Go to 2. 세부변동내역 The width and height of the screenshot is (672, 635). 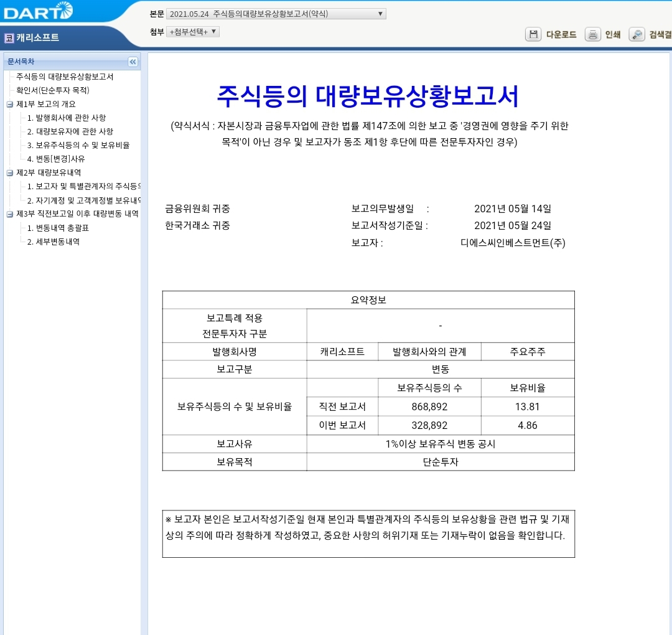tap(53, 242)
